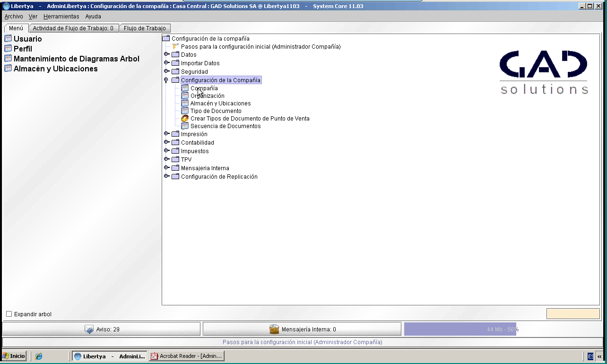
Task: Click the Configuración de Replicación folder icon
Action: coord(175,176)
